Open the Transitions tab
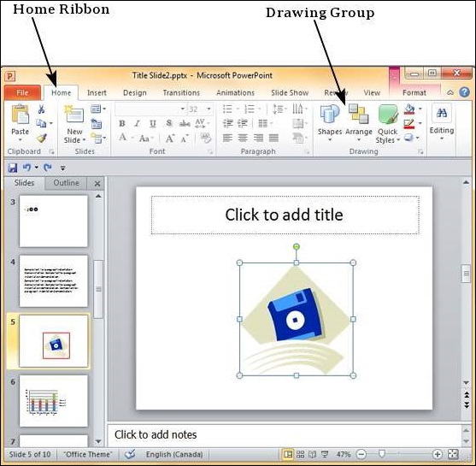This screenshot has width=476, height=466. pyautogui.click(x=181, y=92)
